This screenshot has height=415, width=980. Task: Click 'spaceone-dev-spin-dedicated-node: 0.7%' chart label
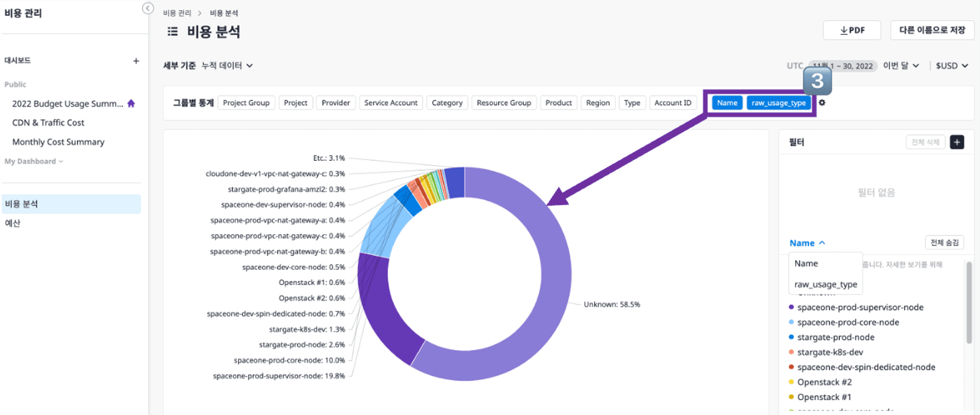point(276,314)
